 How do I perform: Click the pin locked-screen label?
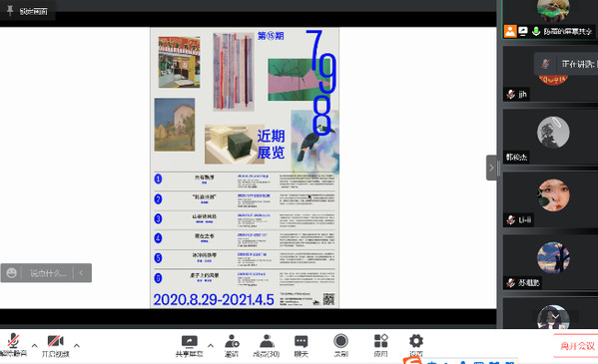(x=28, y=11)
